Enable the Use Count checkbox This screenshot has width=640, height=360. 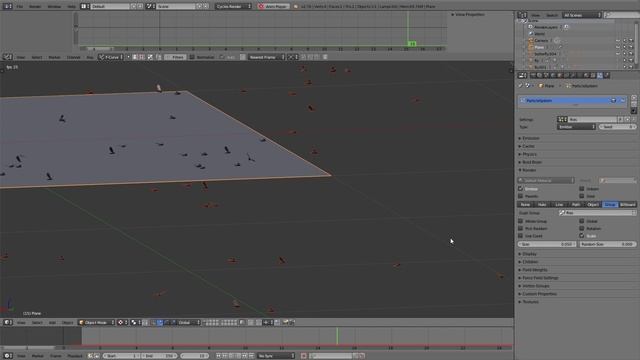(520, 236)
